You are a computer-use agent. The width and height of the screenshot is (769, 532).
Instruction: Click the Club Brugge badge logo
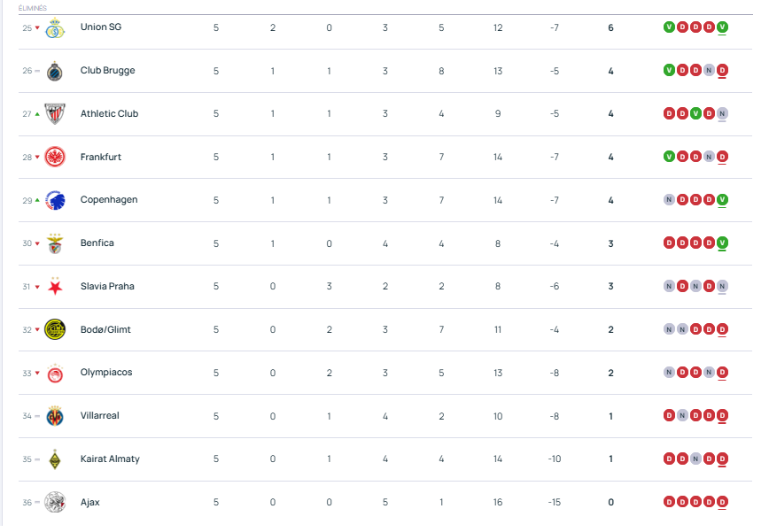(x=55, y=70)
